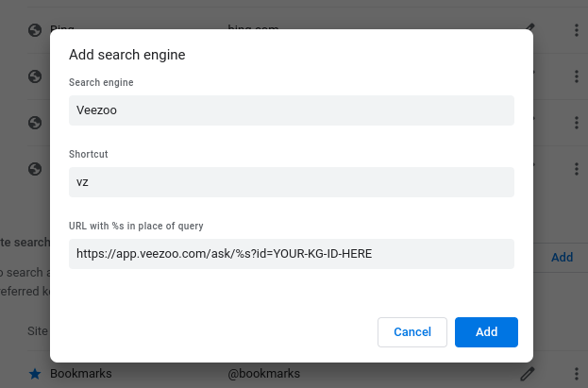Click the Add search engine dialog title
588x388 pixels.
click(127, 55)
